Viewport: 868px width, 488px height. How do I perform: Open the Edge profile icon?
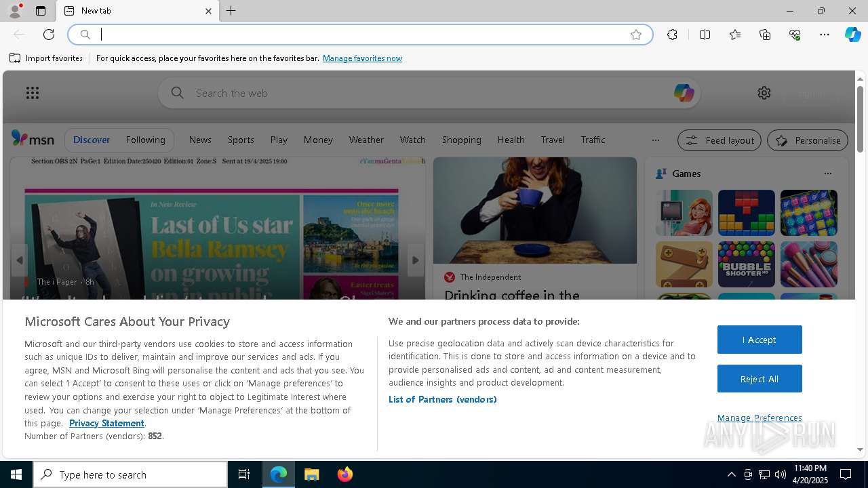(14, 11)
